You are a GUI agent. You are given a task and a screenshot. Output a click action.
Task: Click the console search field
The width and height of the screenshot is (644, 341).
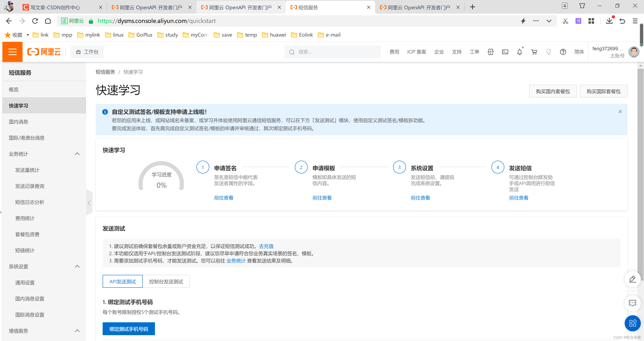pyautogui.click(x=332, y=52)
